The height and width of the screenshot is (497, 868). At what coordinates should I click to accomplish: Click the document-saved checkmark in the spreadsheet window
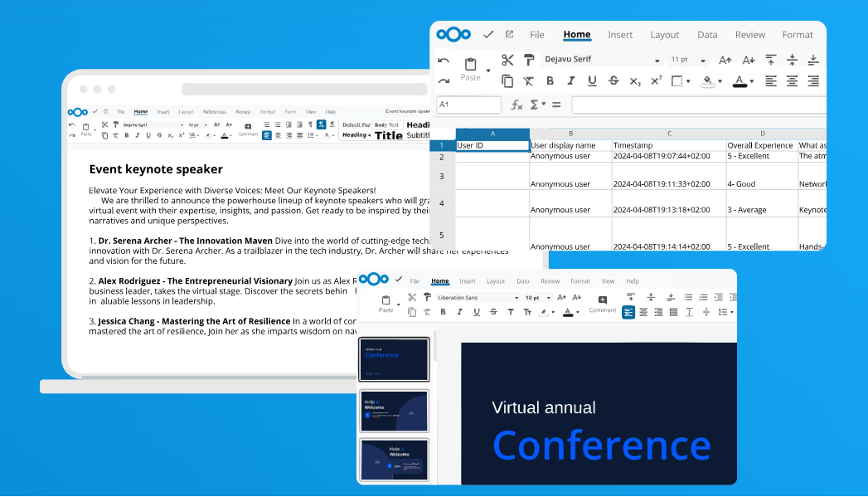point(488,34)
